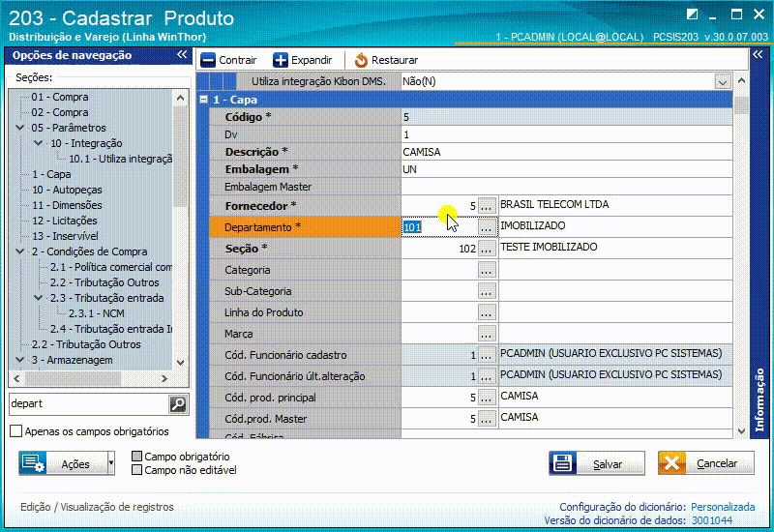Open the Utiliza integração Kibon DMS dropdown
The height and width of the screenshot is (532, 774).
(723, 82)
